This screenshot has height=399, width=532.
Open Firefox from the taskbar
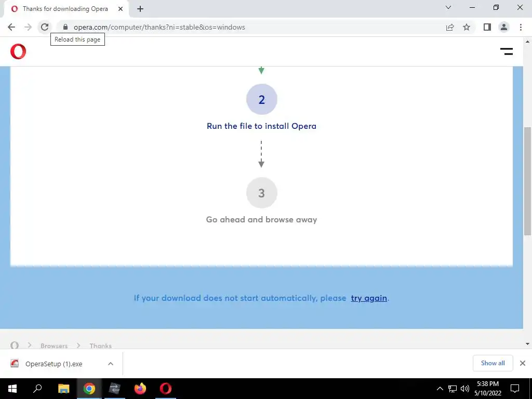140,389
